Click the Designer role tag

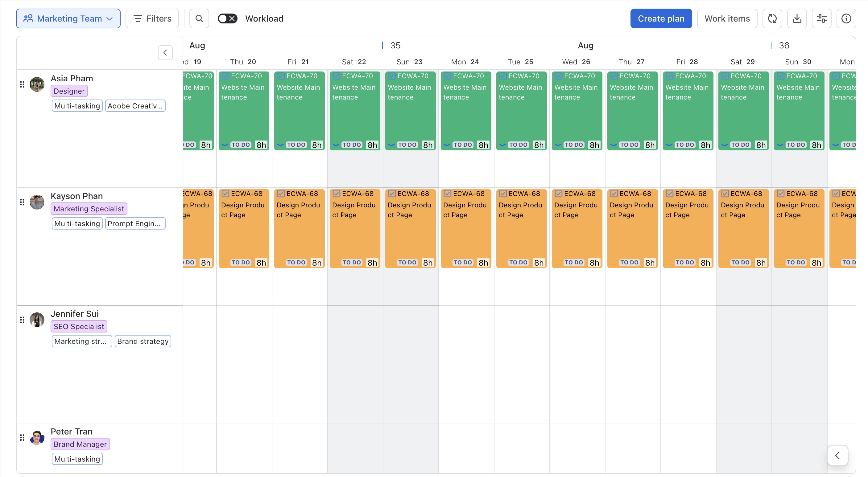coord(69,91)
